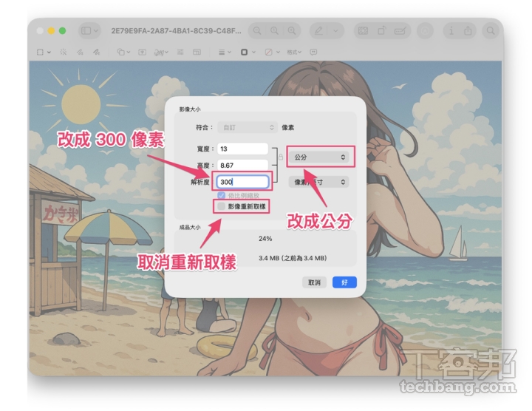Viewport: 532px width, 411px height.
Task: Open the sidebar view options chevron
Action: [96, 31]
